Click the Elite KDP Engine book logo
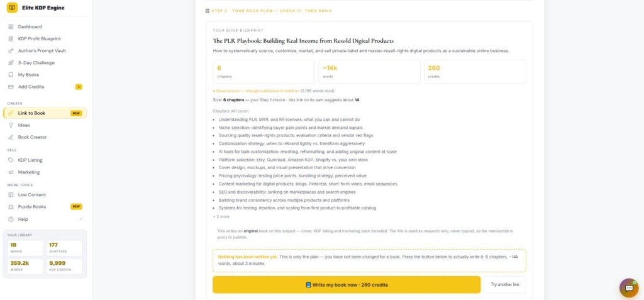 [x=12, y=8]
